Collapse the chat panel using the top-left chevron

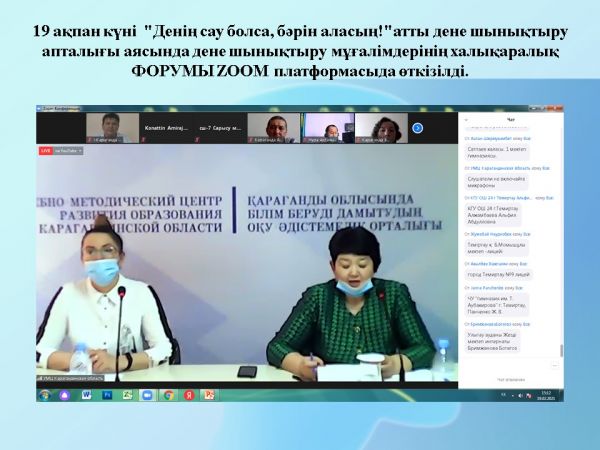(466, 118)
